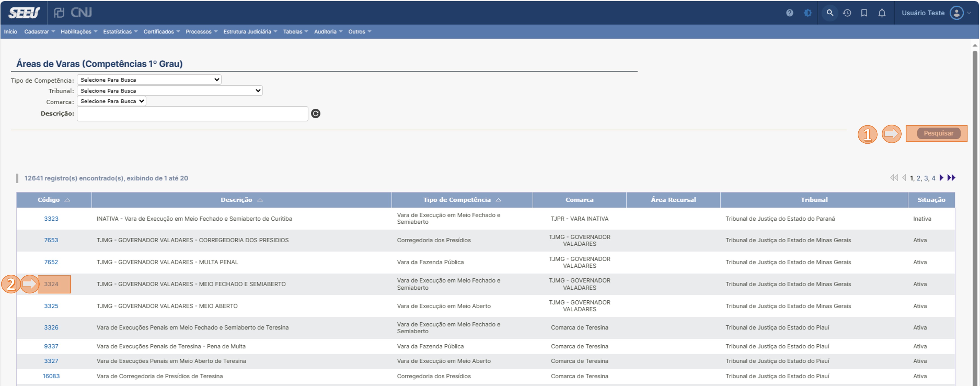Sort by the Descrição column header

tap(242, 200)
